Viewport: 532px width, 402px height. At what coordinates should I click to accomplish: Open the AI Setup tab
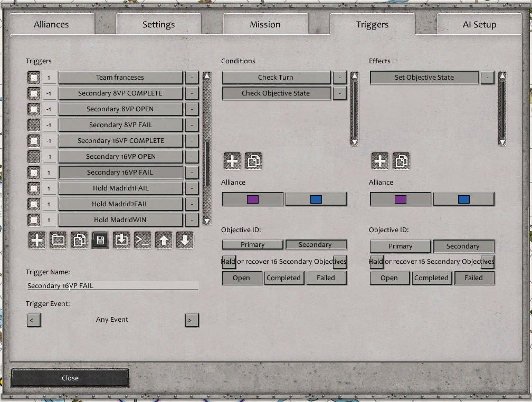pyautogui.click(x=479, y=24)
